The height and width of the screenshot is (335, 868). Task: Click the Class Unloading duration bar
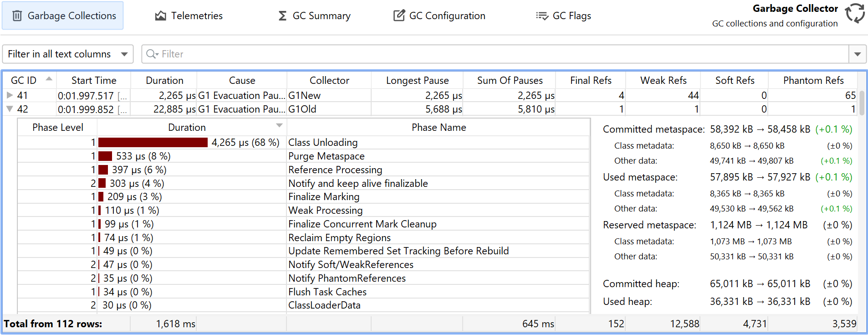(153, 143)
